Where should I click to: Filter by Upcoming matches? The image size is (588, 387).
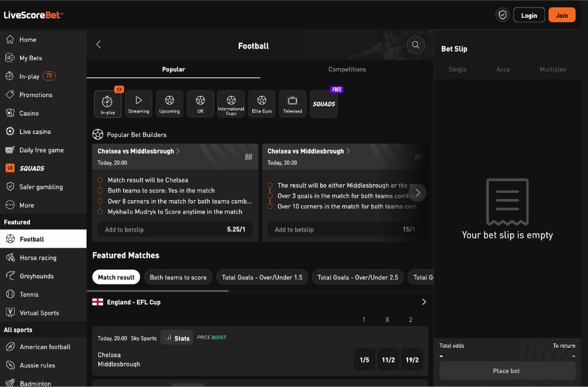[x=169, y=104]
